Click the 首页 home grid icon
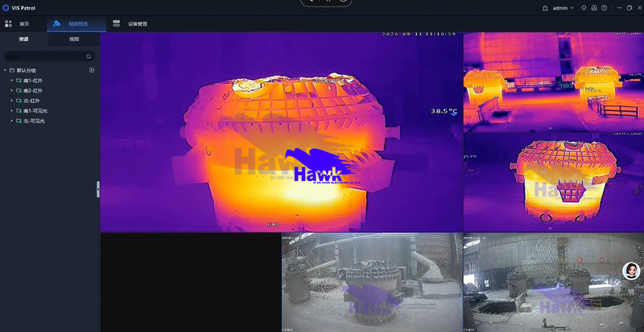Screen dimensions: 644x332 [8, 24]
